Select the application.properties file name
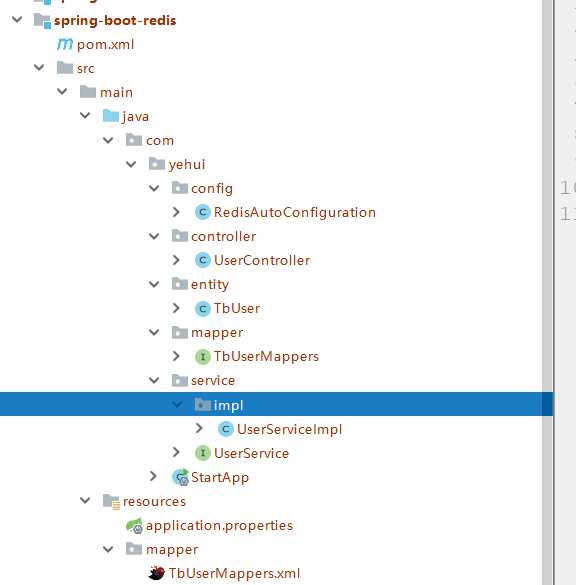The width and height of the screenshot is (576, 585). click(219, 525)
